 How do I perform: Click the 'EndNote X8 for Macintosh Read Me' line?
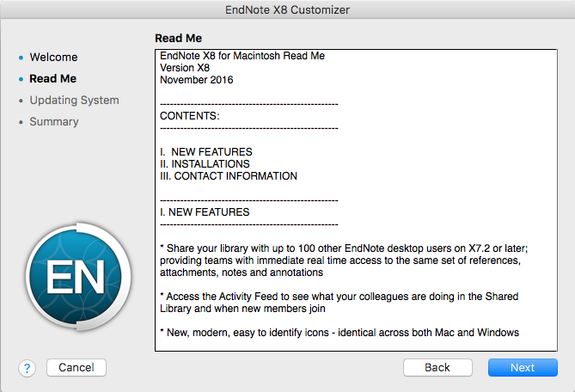tap(242, 56)
